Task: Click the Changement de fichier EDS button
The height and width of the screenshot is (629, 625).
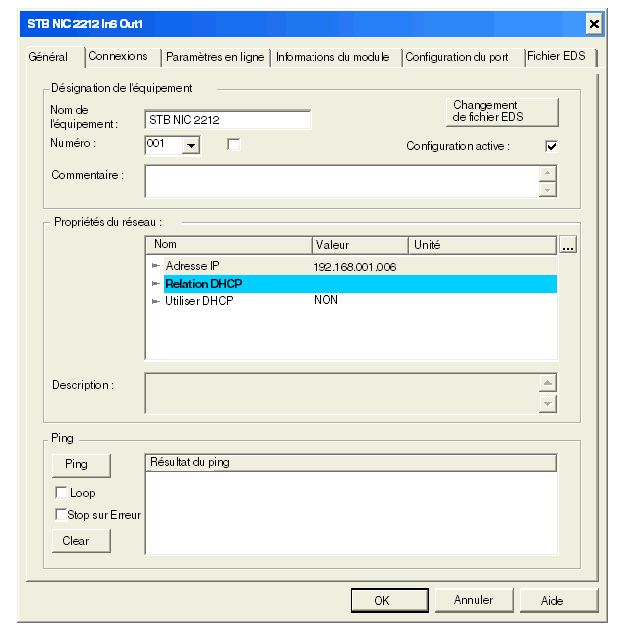Action: pos(501,112)
